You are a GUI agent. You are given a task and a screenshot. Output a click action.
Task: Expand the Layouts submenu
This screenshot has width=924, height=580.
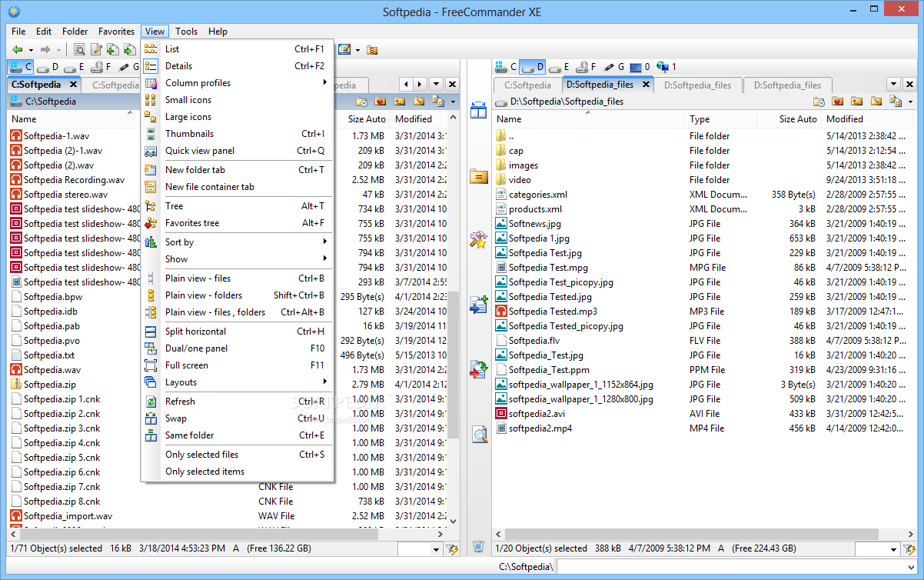click(238, 382)
